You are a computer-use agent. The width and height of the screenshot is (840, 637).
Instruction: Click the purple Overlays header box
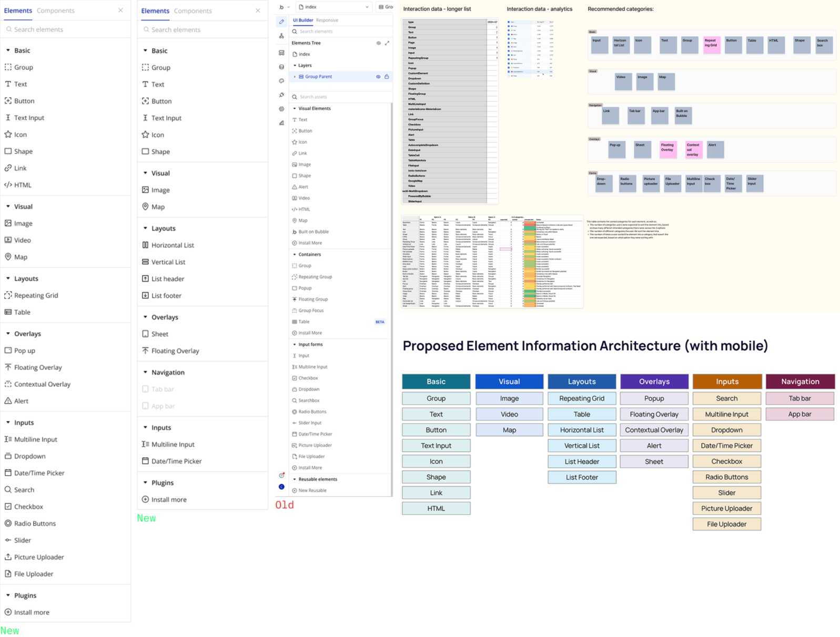(x=654, y=382)
